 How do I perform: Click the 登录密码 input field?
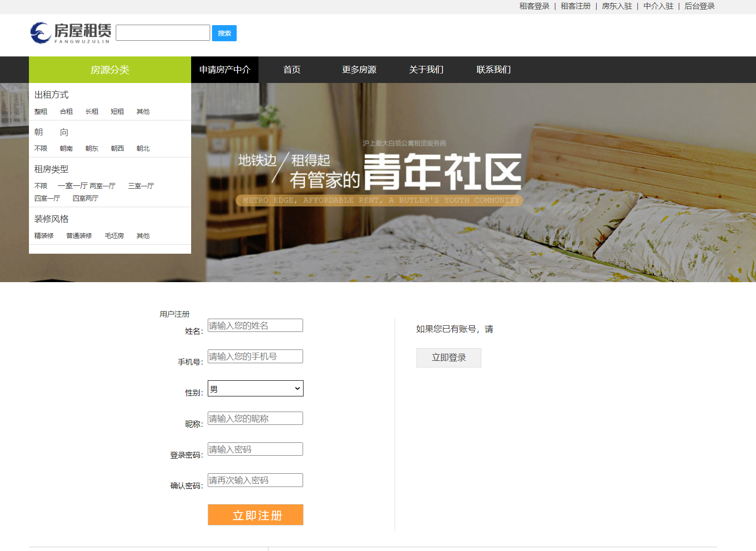coord(255,449)
